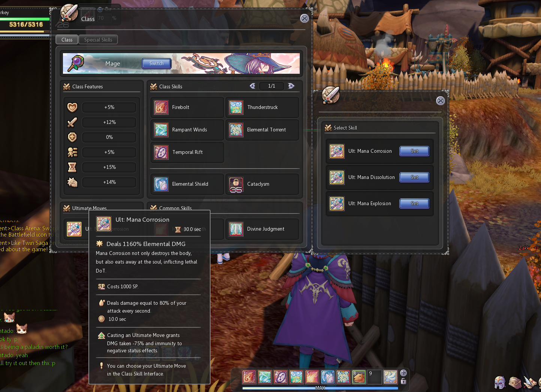Close the Select Skill window
This screenshot has width=541, height=392.
(x=441, y=101)
